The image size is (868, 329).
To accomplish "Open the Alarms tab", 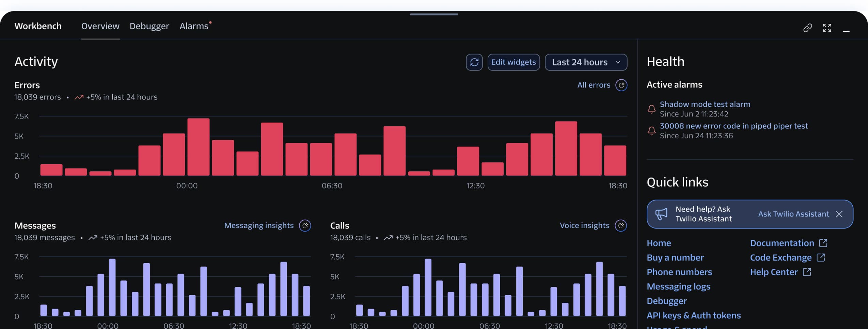I will click(x=194, y=26).
